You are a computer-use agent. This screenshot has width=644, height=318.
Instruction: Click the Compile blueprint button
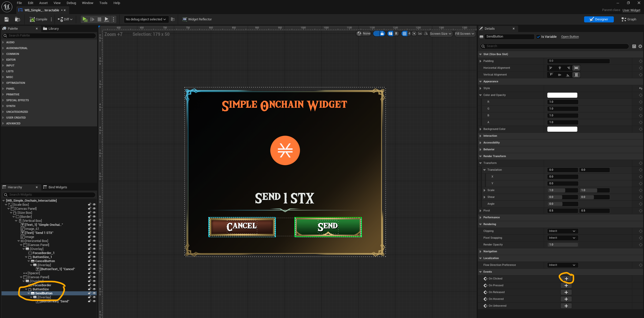(39, 19)
